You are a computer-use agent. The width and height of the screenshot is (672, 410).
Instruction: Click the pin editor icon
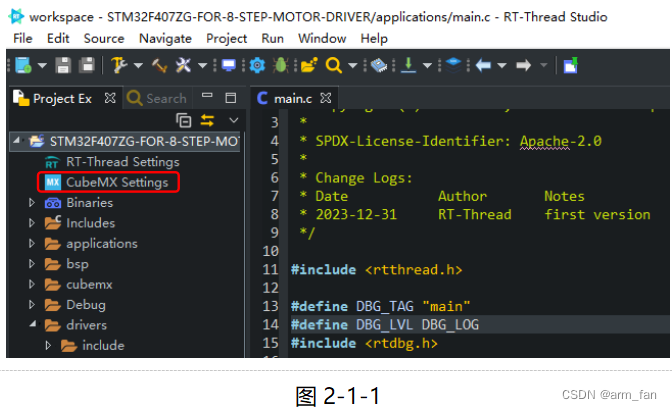coord(570,65)
